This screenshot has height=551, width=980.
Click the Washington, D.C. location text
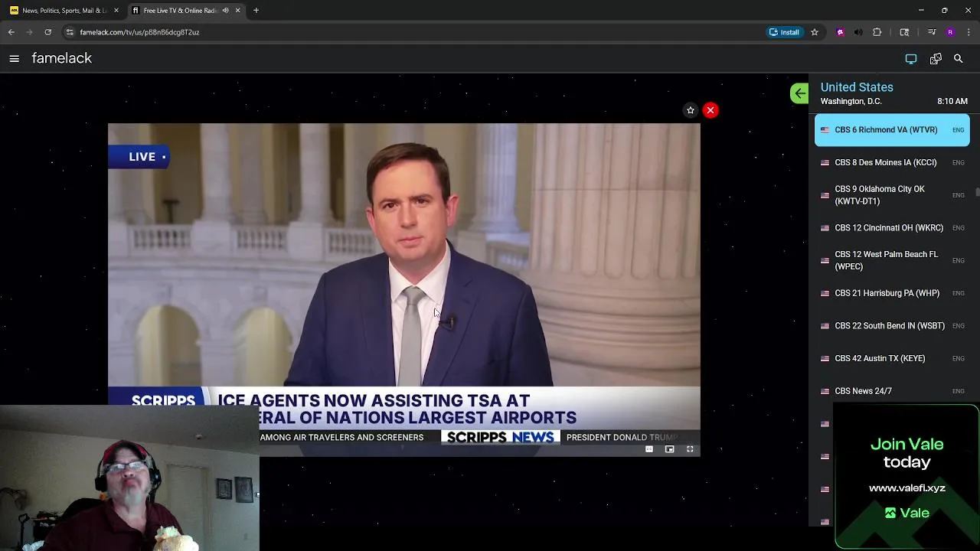click(x=851, y=102)
